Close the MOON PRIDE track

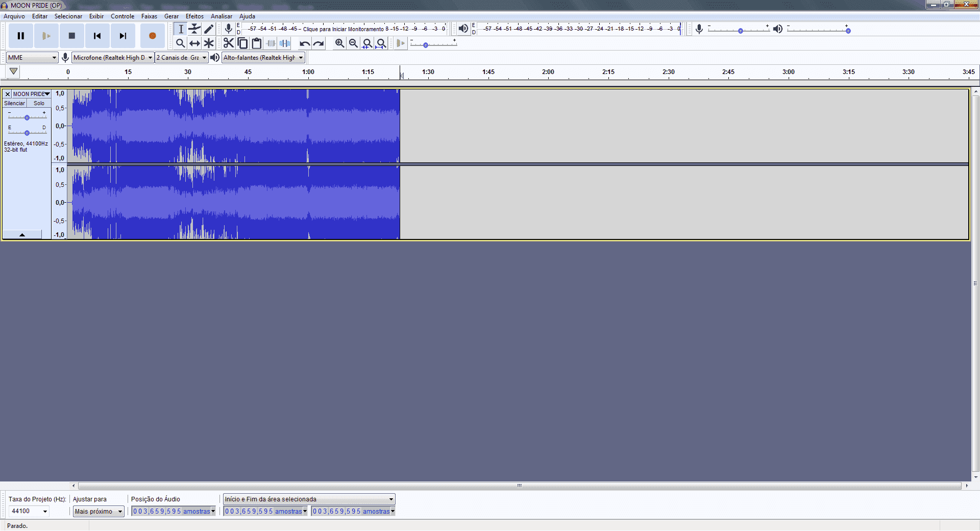8,94
